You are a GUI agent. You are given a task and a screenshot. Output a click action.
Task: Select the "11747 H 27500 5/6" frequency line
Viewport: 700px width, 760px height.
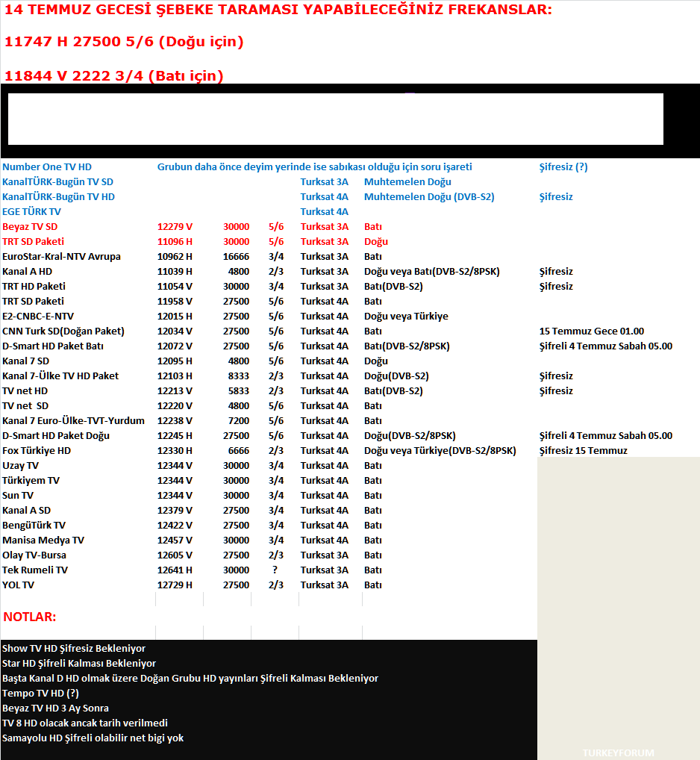124,43
